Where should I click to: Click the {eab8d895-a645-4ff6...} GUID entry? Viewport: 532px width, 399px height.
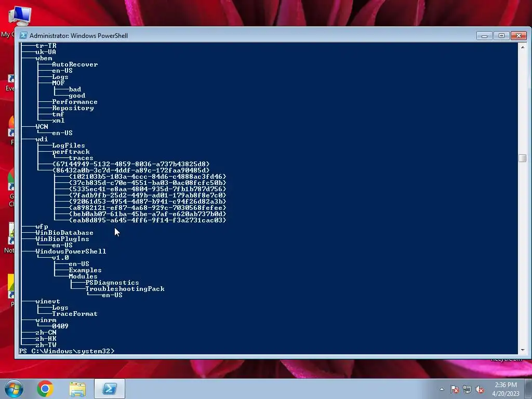[148, 220]
